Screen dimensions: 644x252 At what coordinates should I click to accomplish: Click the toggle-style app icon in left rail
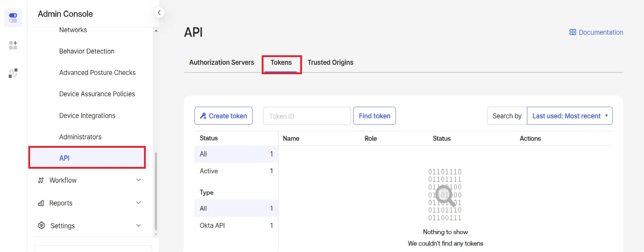pos(13,18)
